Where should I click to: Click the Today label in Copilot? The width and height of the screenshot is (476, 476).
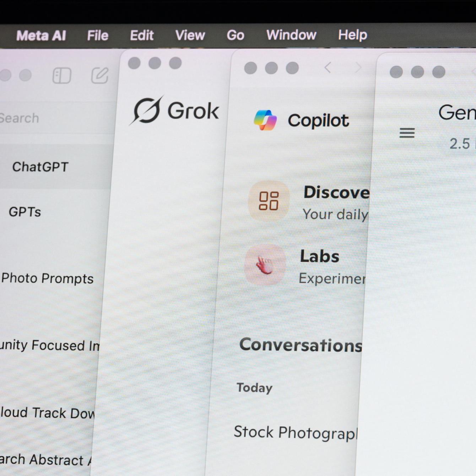coord(254,388)
